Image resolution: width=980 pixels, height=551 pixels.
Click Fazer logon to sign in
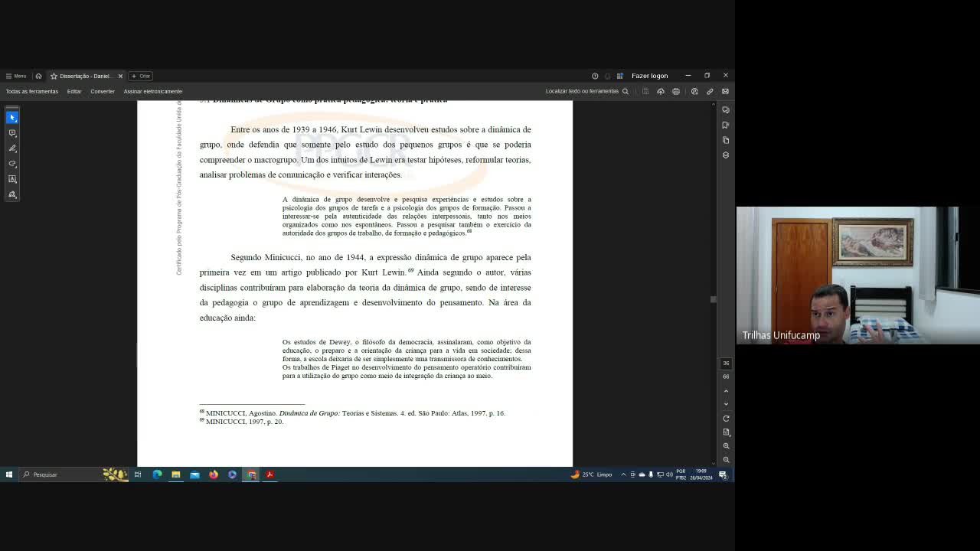[x=649, y=76]
